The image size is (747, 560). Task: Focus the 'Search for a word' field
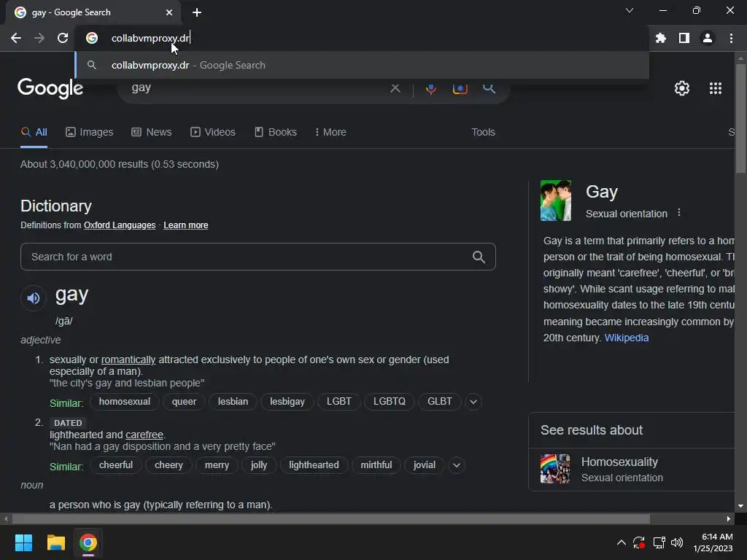(x=258, y=257)
